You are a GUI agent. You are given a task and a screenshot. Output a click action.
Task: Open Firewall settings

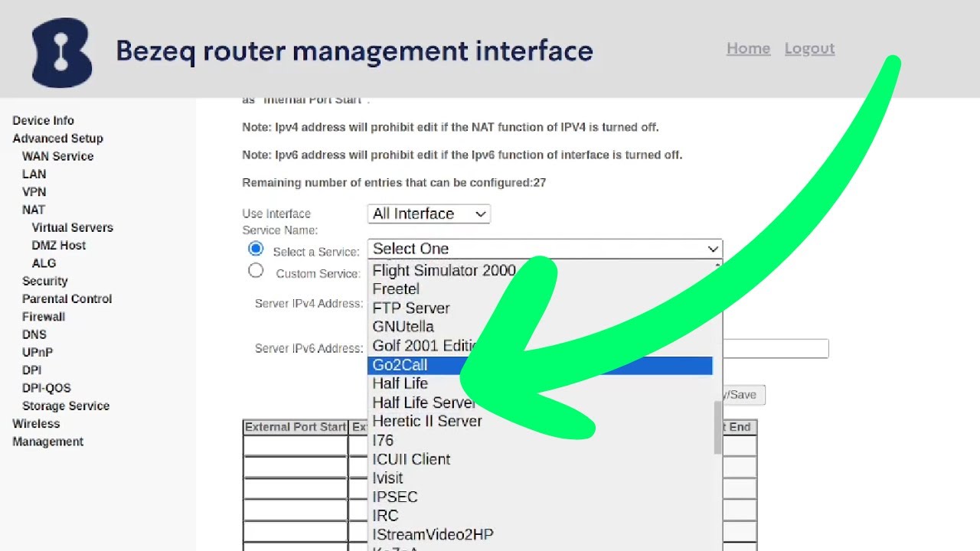pyautogui.click(x=43, y=317)
